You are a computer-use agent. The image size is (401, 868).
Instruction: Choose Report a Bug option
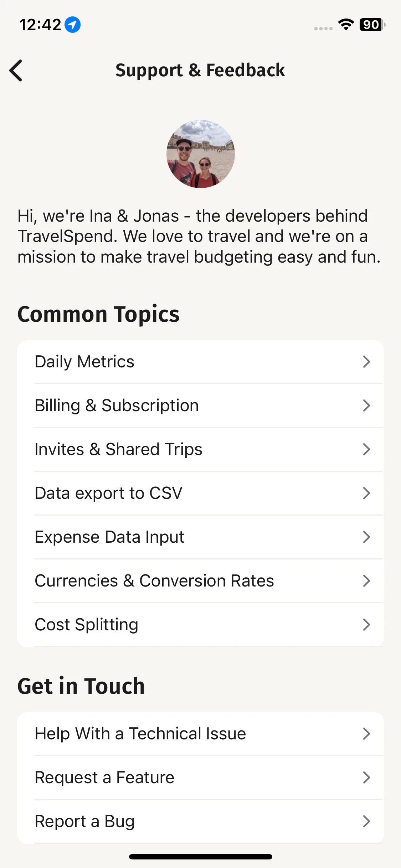(200, 822)
